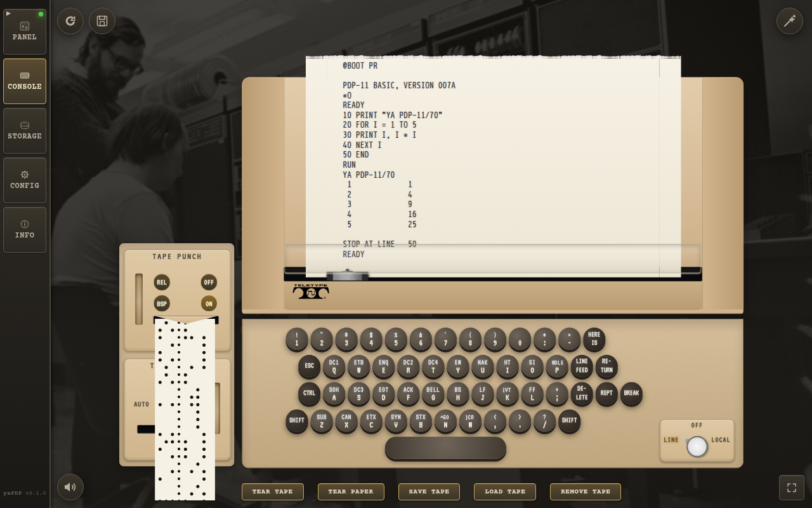Viewport: 812px width, 508px height.
Task: Click the Z SUB key
Action: click(x=322, y=421)
